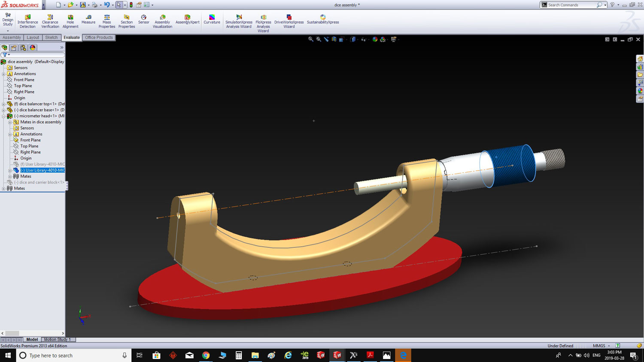Open Section Properties
Viewport: 644px width, 362px height.
pyautogui.click(x=127, y=21)
